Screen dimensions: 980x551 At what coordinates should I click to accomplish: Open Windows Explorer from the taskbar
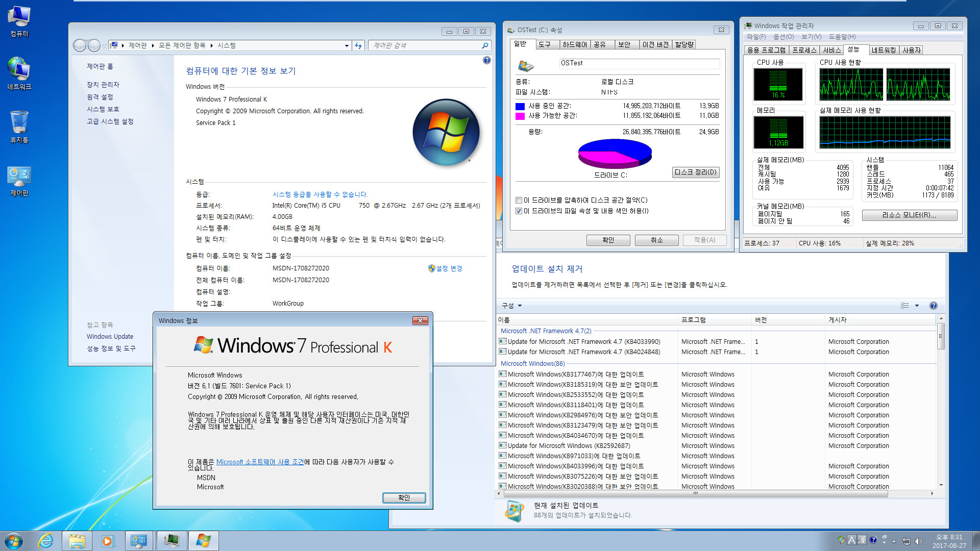(x=77, y=541)
